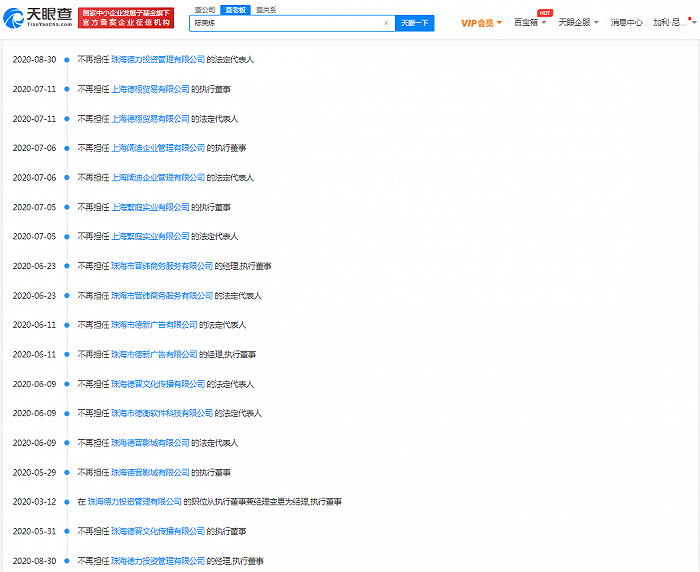This screenshot has width=700, height=572.
Task: Click the date text 2020-03-12
Action: [34, 502]
